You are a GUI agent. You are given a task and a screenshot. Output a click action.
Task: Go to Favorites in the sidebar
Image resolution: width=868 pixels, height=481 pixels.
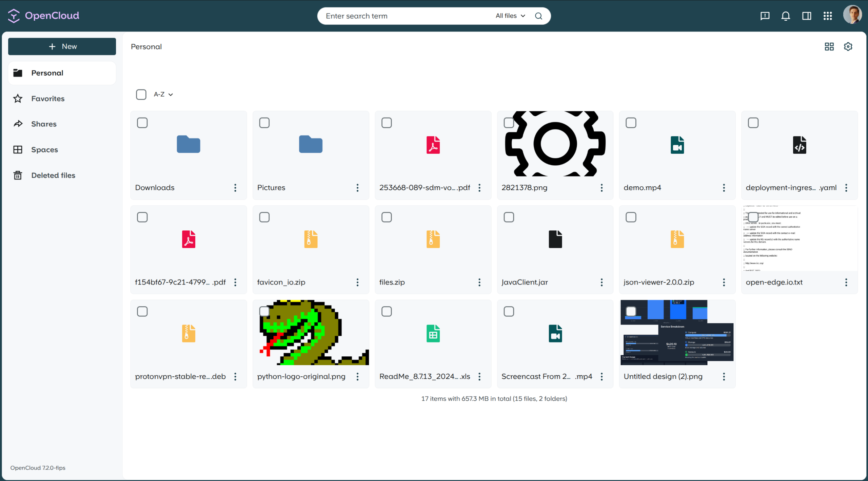click(62, 99)
